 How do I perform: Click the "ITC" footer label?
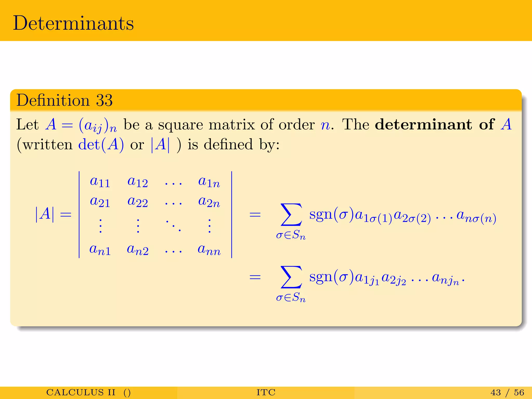point(266,392)
